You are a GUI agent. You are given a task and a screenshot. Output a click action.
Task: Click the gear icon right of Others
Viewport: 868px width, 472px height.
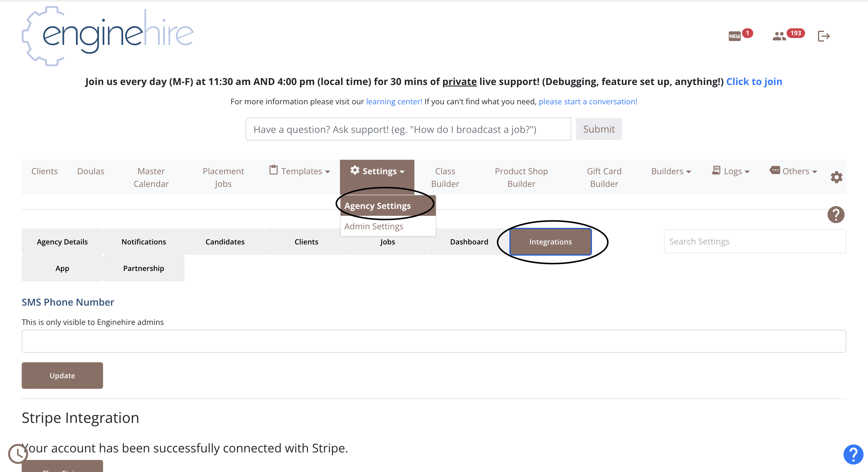(x=836, y=177)
